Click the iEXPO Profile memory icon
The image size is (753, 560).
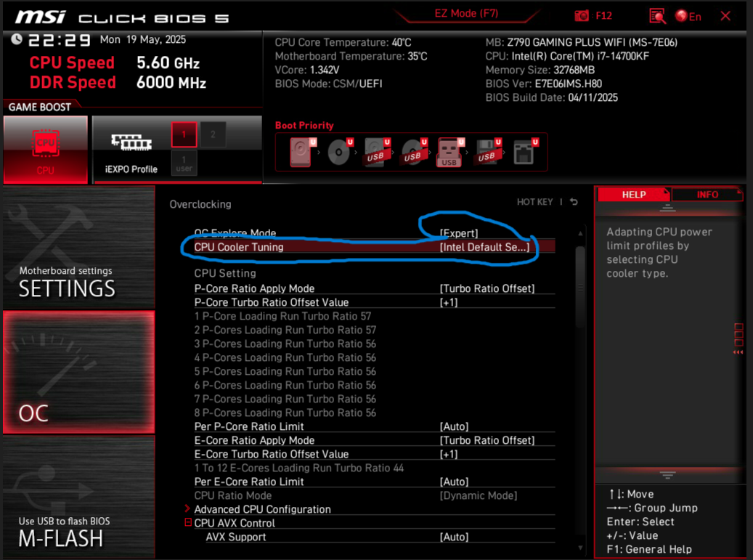pos(131,142)
